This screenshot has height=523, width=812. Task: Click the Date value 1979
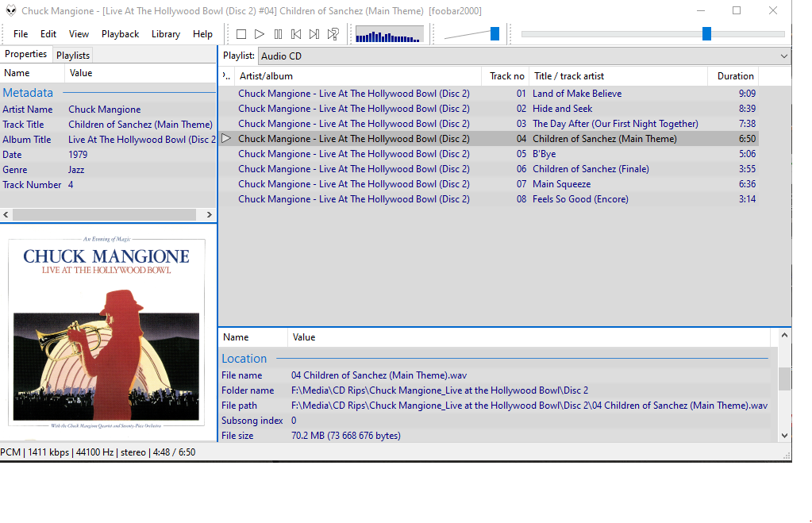[78, 154]
